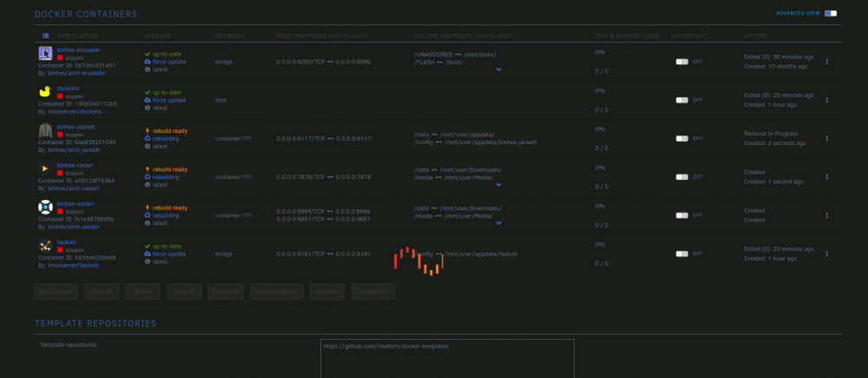Enable autostart for tautulli
Viewport: 868px width, 378px height.
(x=682, y=254)
